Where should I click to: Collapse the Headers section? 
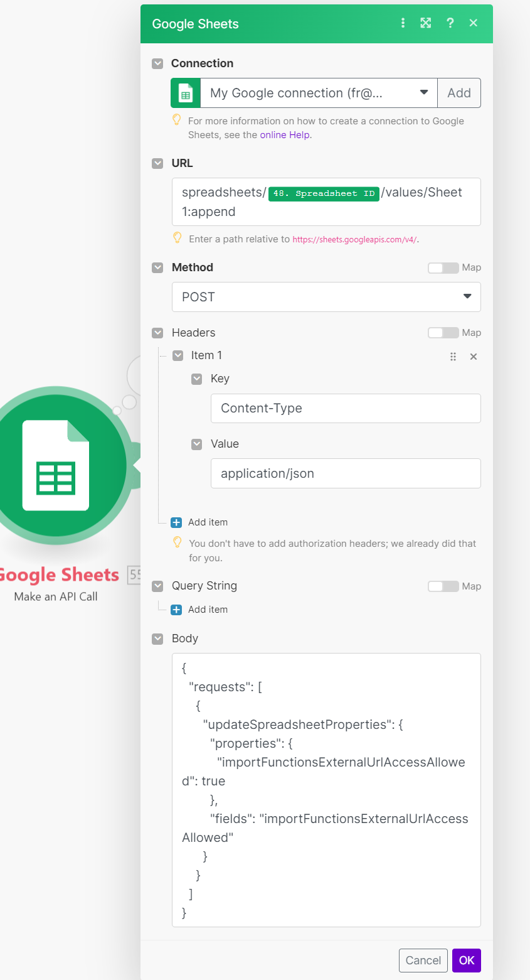pos(157,333)
